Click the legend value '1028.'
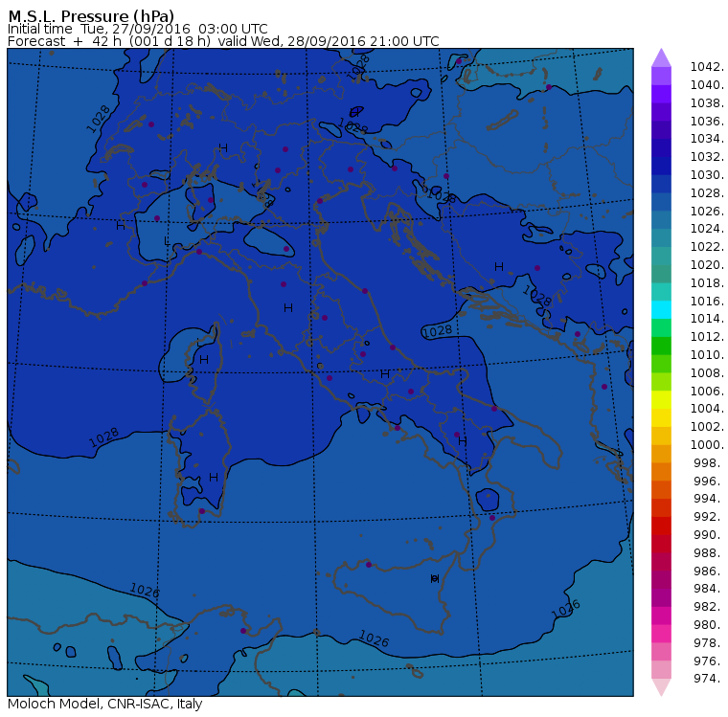728x717 pixels. pyautogui.click(x=707, y=193)
